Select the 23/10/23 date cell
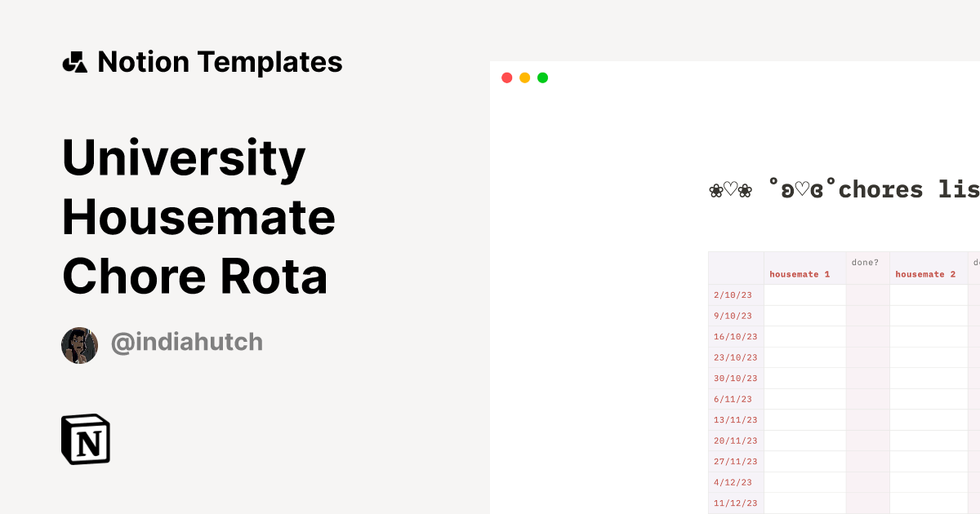This screenshot has width=980, height=514. 736,357
